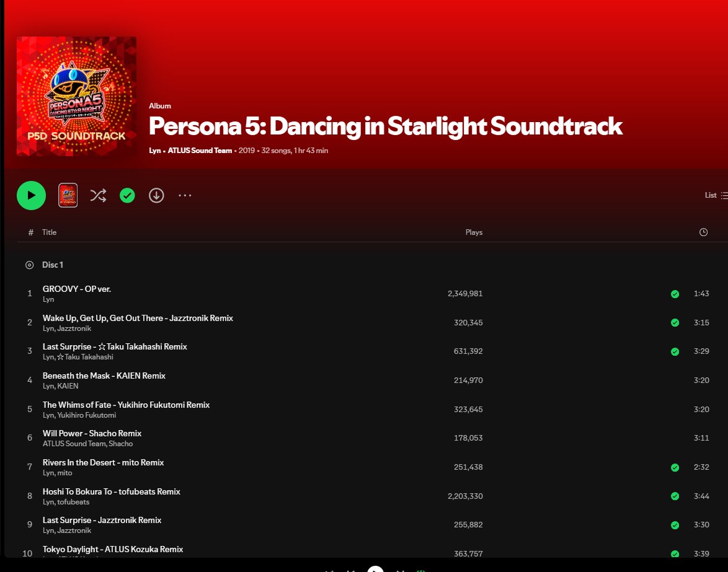
Task: Toggle the saved checkmark for Last Surprise Jazztronik Remix
Action: [675, 525]
